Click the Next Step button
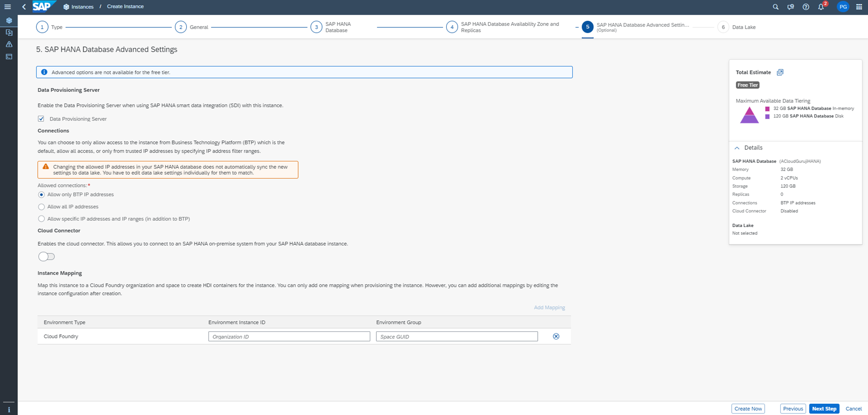Image resolution: width=868 pixels, height=415 pixels. [x=824, y=408]
